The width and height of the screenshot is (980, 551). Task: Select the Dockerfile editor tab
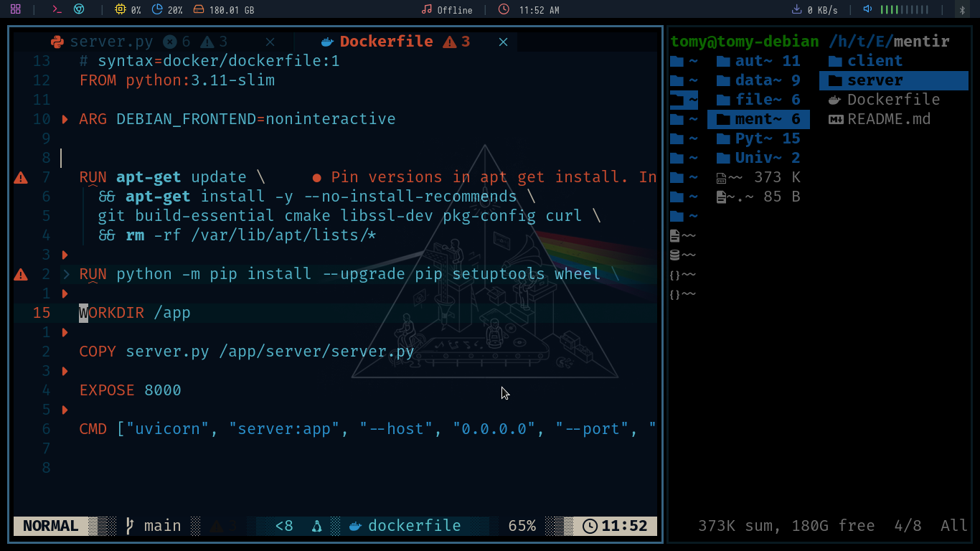click(386, 42)
